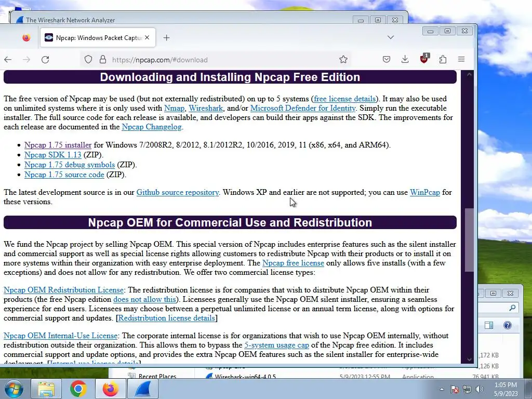The height and width of the screenshot is (399, 532).
Task: Click the page scrollbar down arrow
Action: [469, 360]
